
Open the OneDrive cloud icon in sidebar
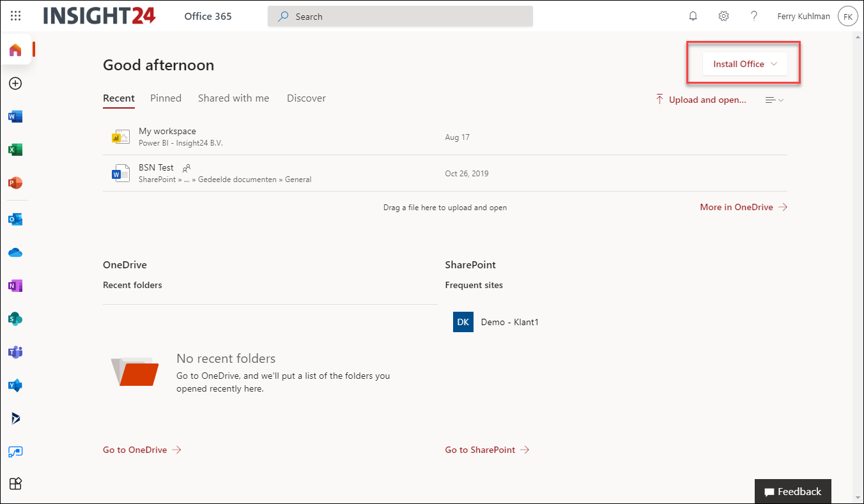[x=15, y=252]
